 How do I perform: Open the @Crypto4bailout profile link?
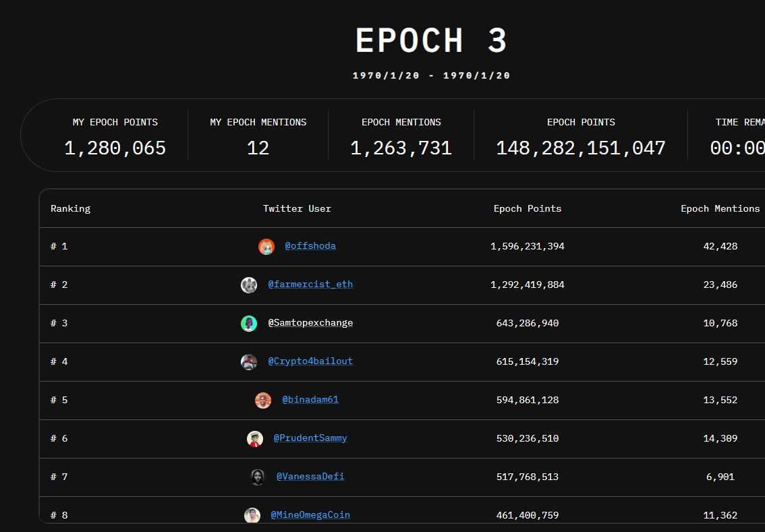(310, 361)
